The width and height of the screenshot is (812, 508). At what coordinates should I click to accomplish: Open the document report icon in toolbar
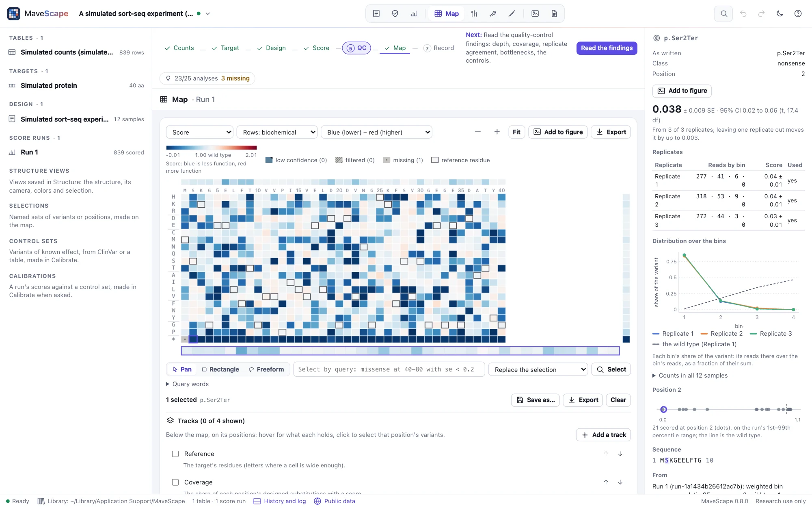(x=554, y=13)
